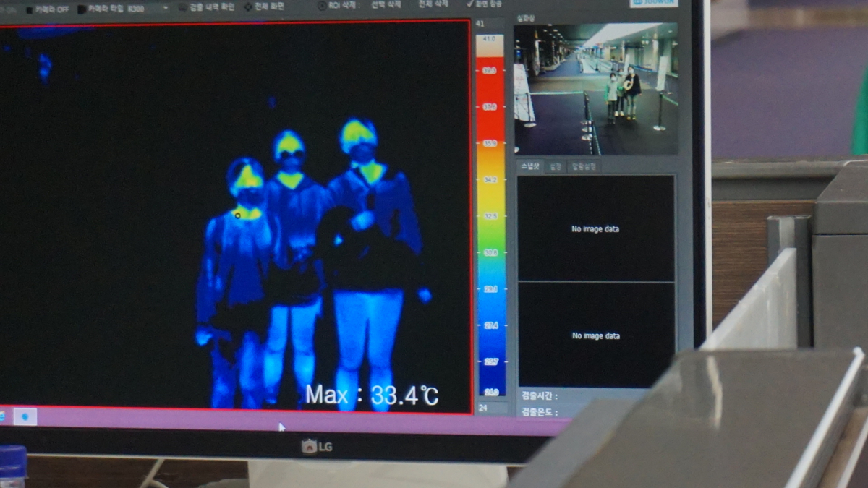
Task: Click the ROI 삭제 circle icon
Action: coord(322,4)
